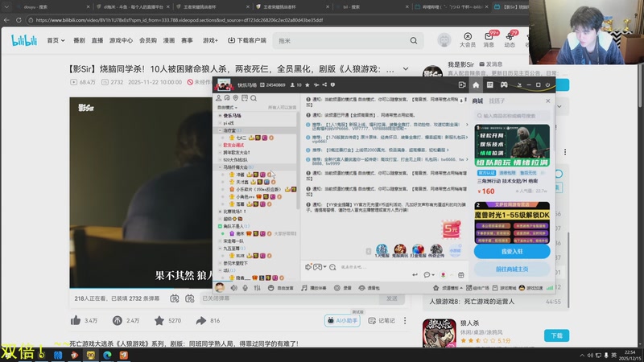Expand the video title chevron
Image resolution: width=644 pixels, height=362 pixels.
406,69
